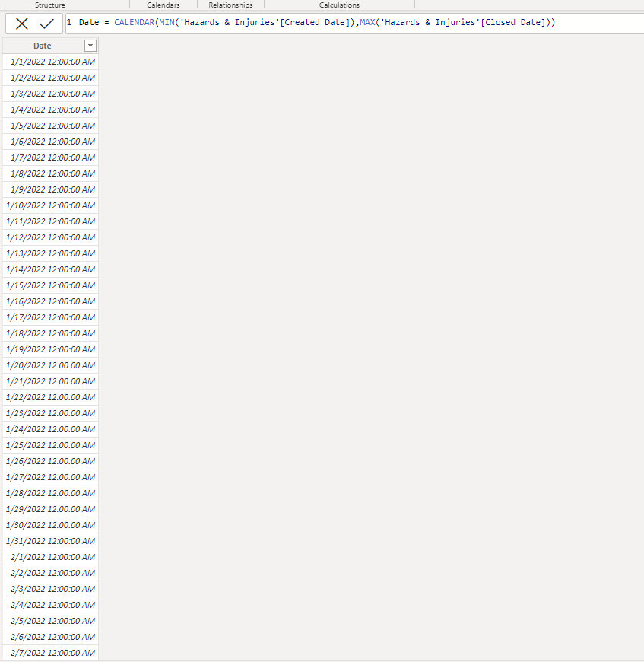The height and width of the screenshot is (662, 644).
Task: Select the cell 1/14/2022 12:00:00 AM
Action: pyautogui.click(x=50, y=269)
